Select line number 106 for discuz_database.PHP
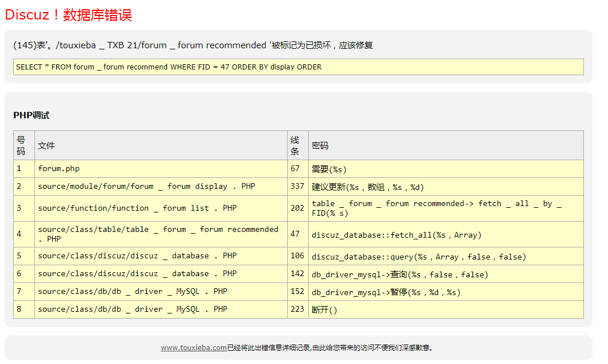 pyautogui.click(x=296, y=255)
